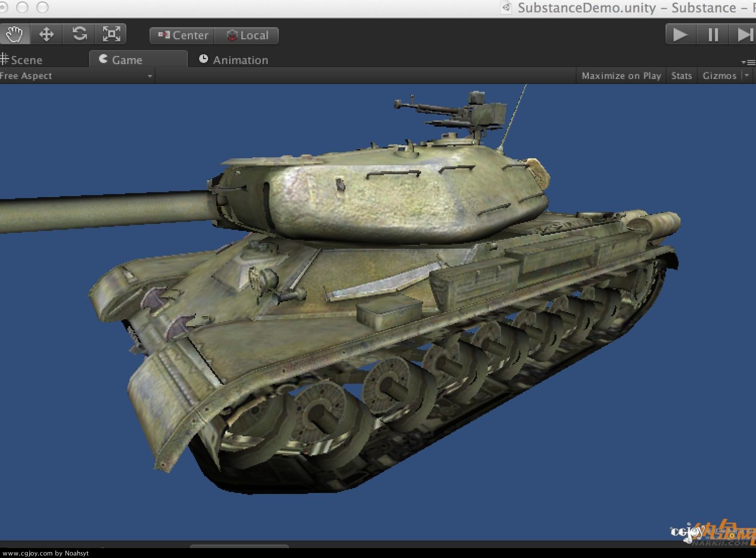This screenshot has height=558, width=756.
Task: Pause the game with Pause button
Action: (712, 35)
